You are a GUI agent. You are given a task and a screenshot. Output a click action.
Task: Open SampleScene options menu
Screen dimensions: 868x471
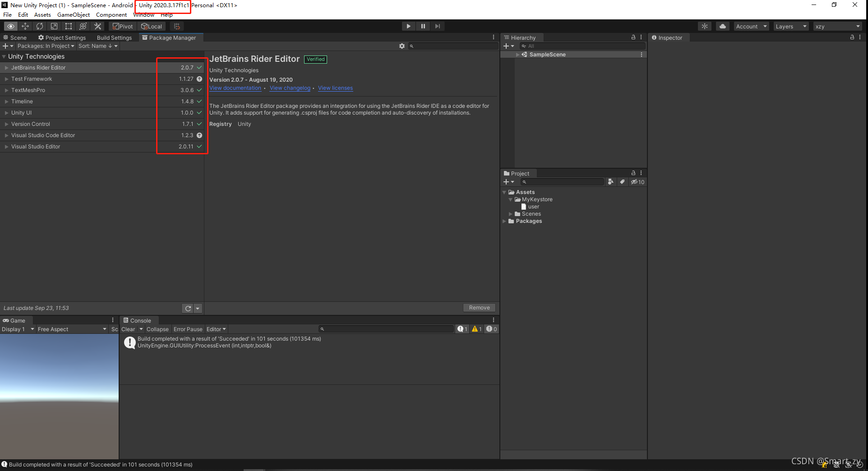642,55
